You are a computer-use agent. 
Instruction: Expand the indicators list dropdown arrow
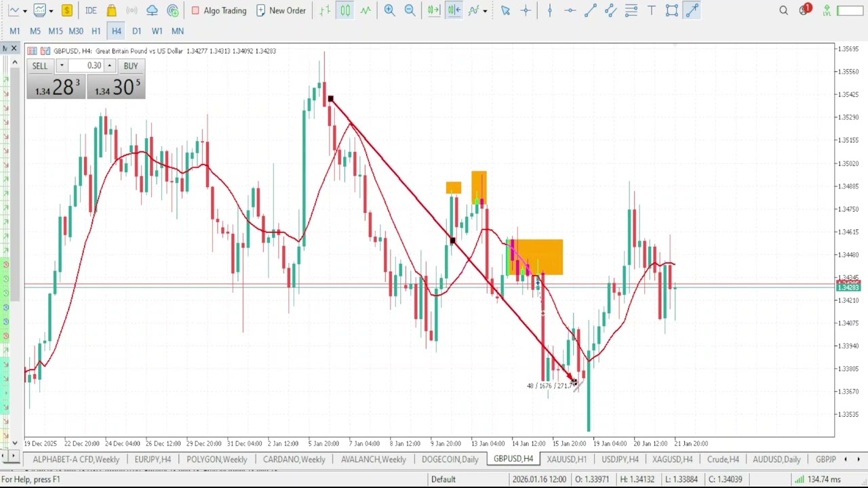tap(484, 11)
